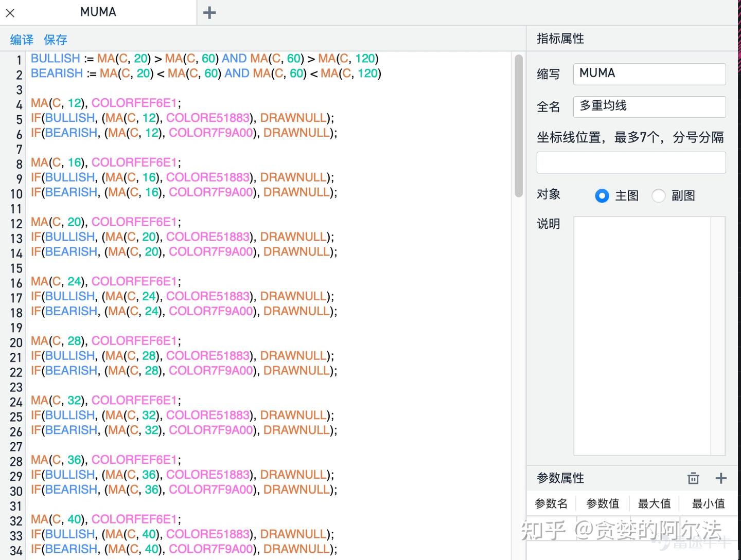Select the 副图 radio button

pos(659,196)
